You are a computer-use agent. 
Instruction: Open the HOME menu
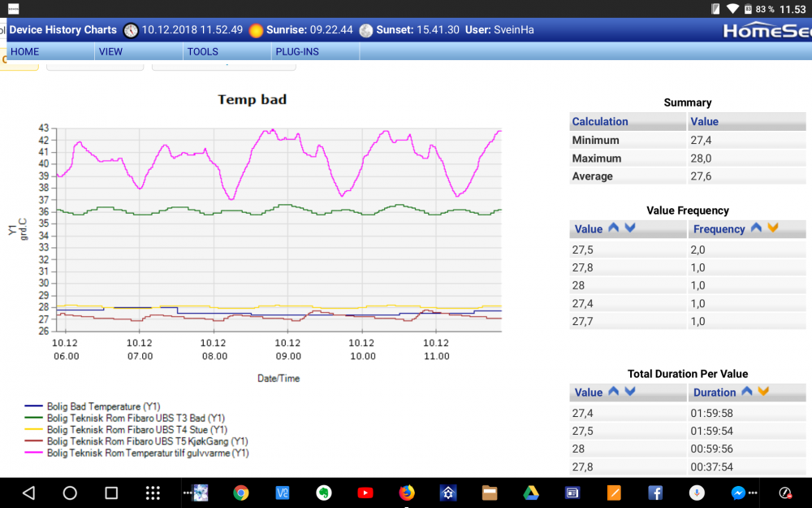tap(25, 52)
